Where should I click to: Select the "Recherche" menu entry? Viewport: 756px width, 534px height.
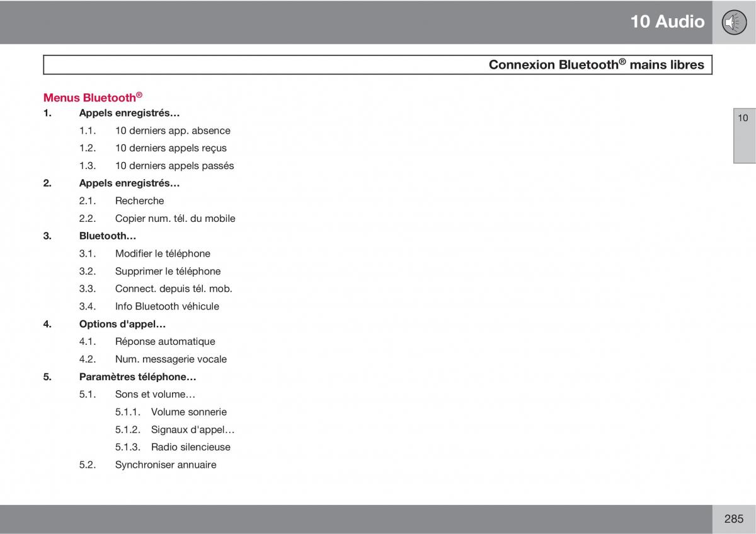tap(139, 201)
